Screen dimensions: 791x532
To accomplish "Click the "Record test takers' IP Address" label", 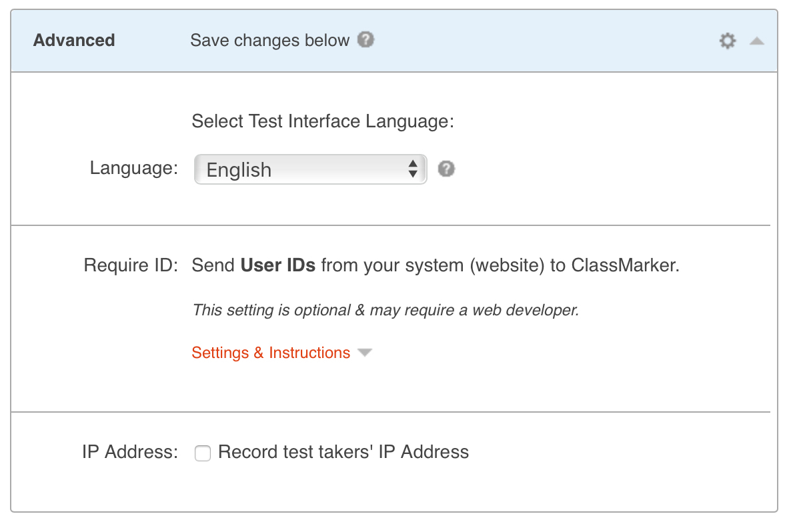I will [343, 452].
